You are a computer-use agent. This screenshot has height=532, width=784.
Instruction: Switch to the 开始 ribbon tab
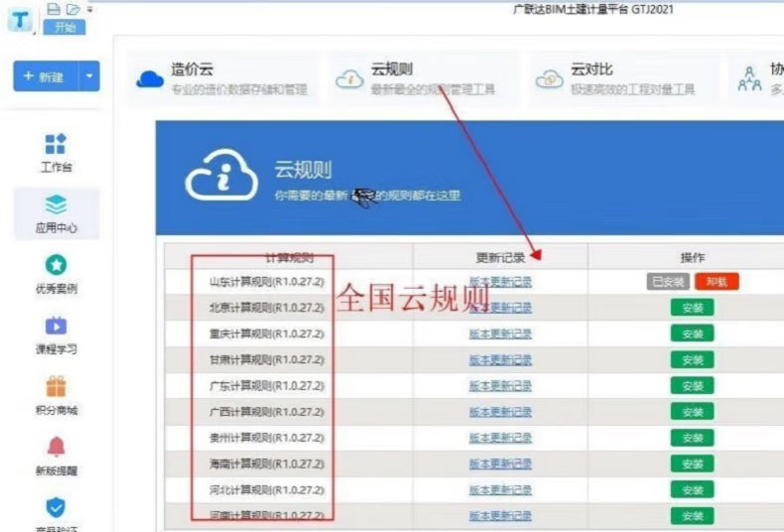click(65, 27)
